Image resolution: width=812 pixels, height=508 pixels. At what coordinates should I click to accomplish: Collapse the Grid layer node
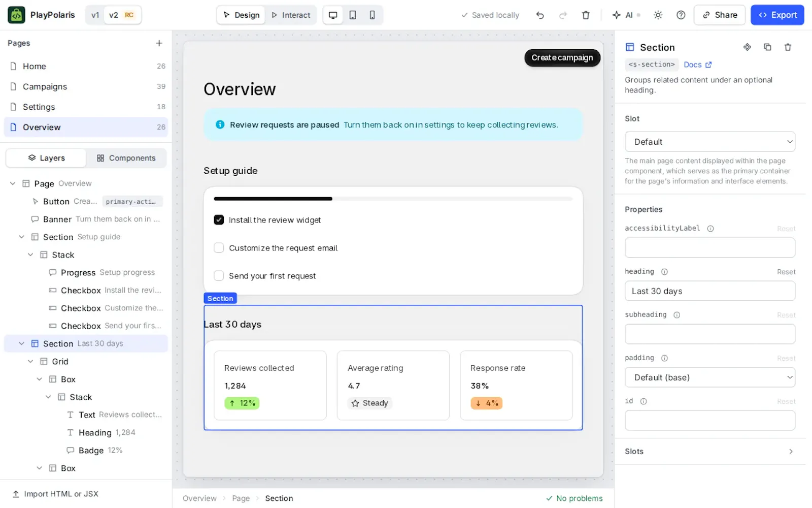coord(30,361)
